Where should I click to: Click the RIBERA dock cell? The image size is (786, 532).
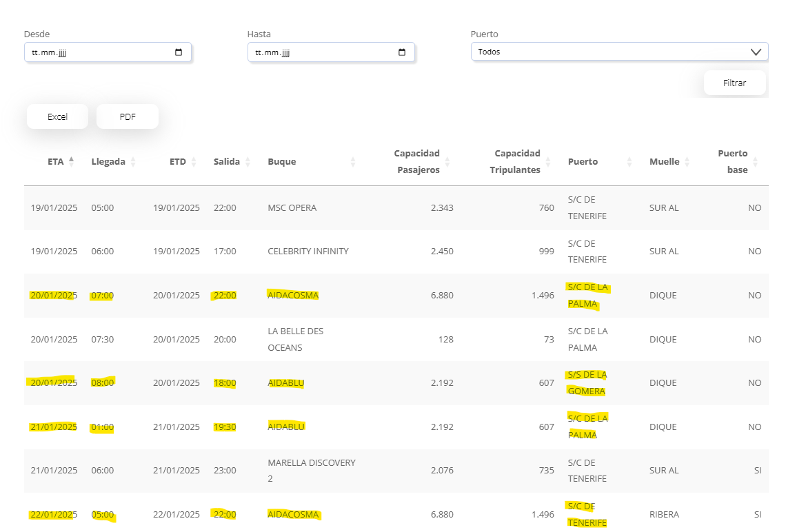click(664, 515)
